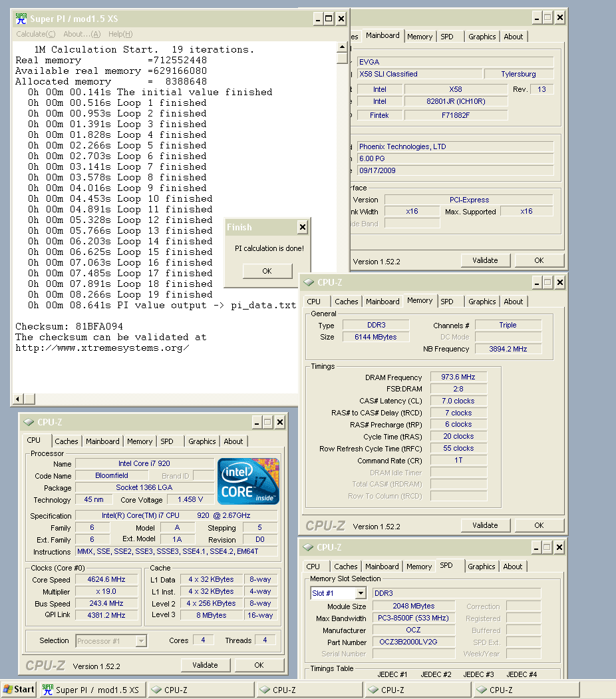The width and height of the screenshot is (616, 699).
Task: Click the Max Bandwidth value 'PC3-8500F (533 MHz)'
Action: (x=413, y=618)
